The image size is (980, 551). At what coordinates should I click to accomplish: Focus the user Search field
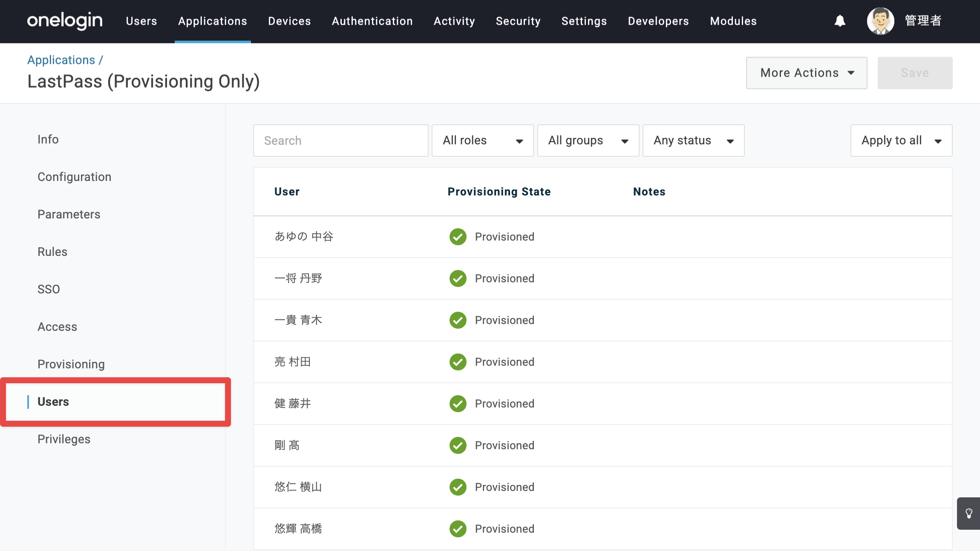click(x=341, y=141)
